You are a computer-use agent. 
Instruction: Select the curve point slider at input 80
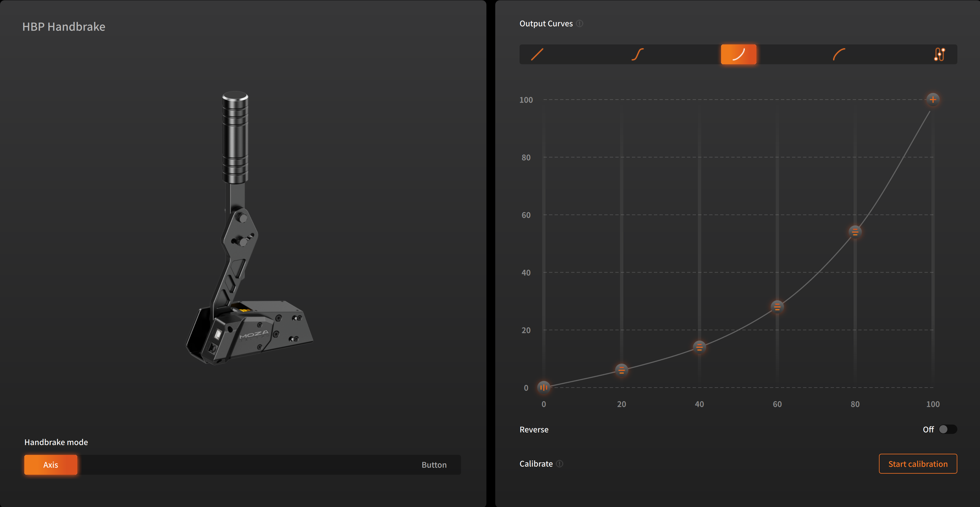point(855,232)
